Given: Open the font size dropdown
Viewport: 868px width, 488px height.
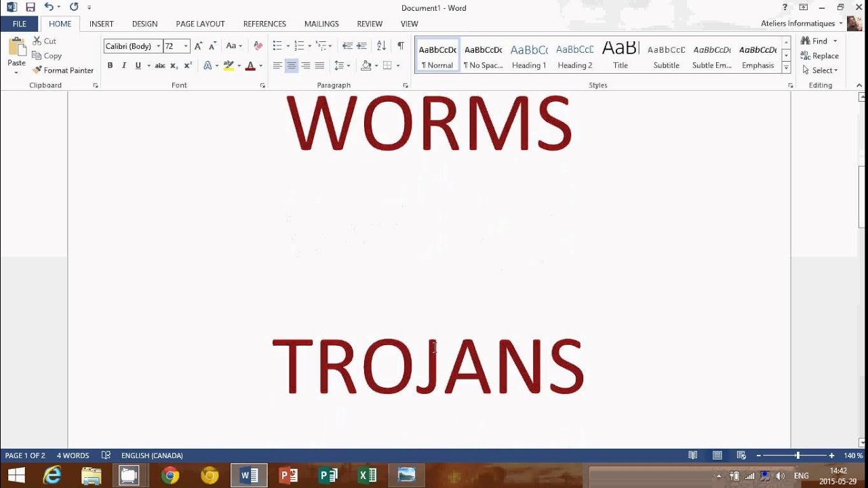Looking at the screenshot, I should [186, 46].
